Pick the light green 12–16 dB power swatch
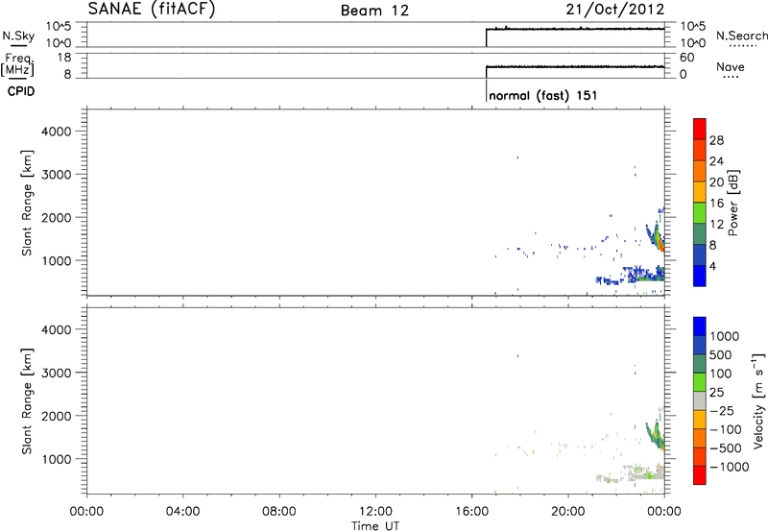This screenshot has height=532, width=768. click(x=700, y=213)
